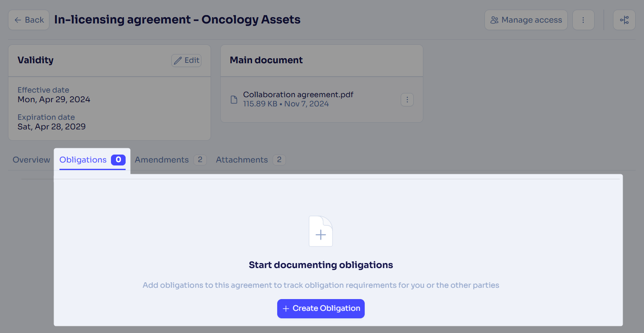Image resolution: width=644 pixels, height=333 pixels.
Task: Open the Attachments tab
Action: pyautogui.click(x=251, y=160)
